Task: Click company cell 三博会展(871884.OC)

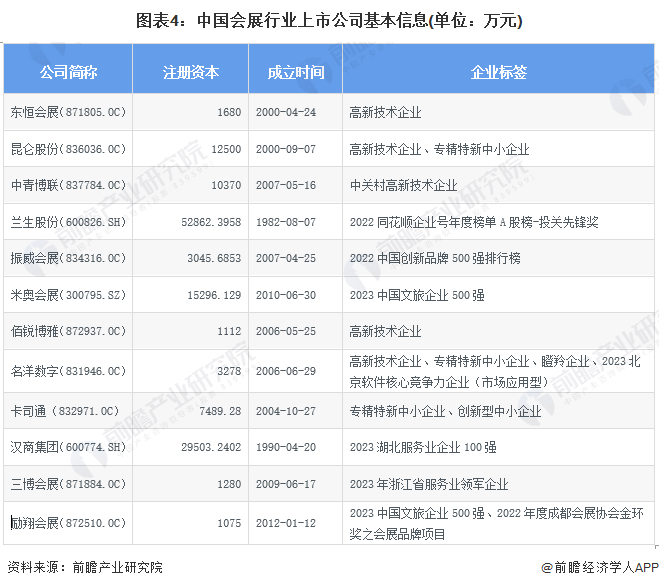Action: 68,484
